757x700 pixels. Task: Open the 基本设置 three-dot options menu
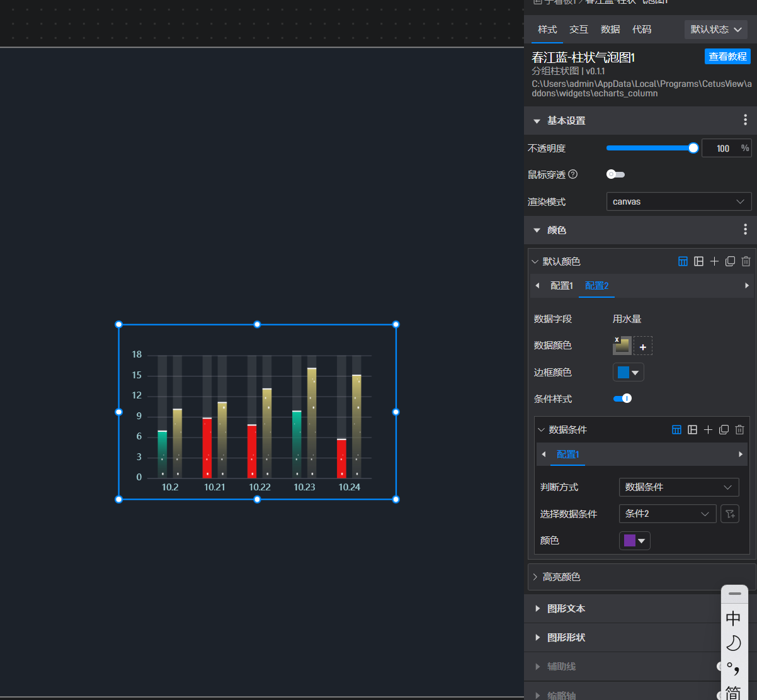pos(745,120)
